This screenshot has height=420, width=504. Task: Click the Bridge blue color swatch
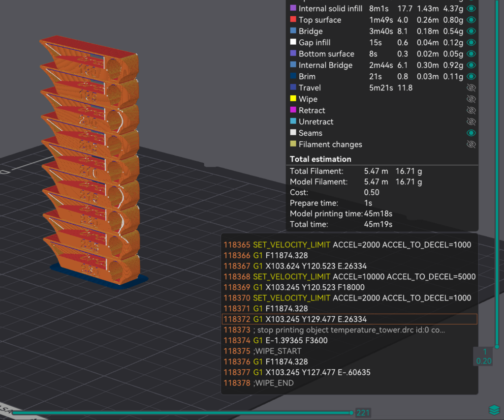click(293, 30)
